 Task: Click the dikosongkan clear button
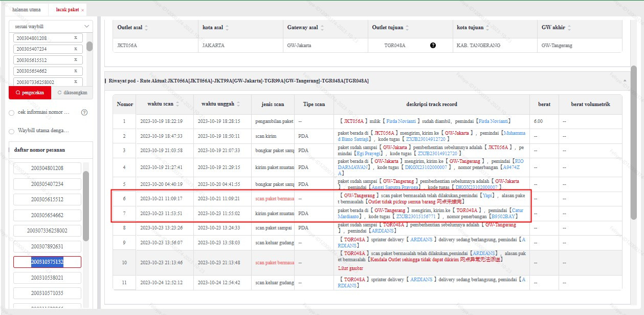(x=72, y=93)
